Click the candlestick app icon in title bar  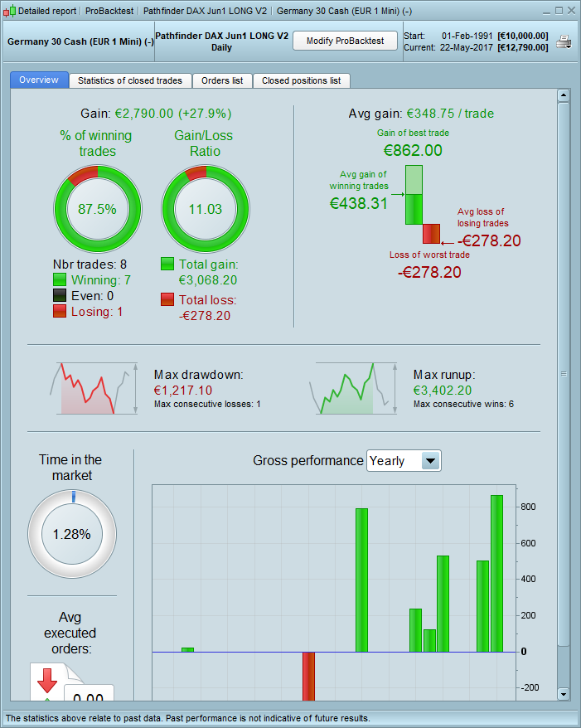point(9,11)
